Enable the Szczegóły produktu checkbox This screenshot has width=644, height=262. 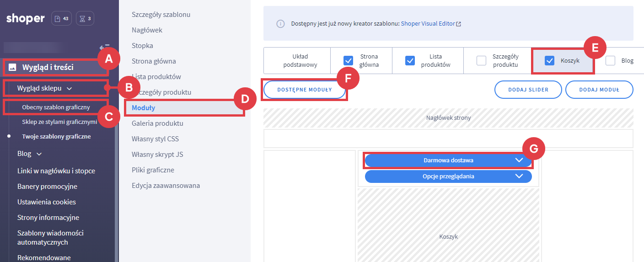pyautogui.click(x=481, y=60)
